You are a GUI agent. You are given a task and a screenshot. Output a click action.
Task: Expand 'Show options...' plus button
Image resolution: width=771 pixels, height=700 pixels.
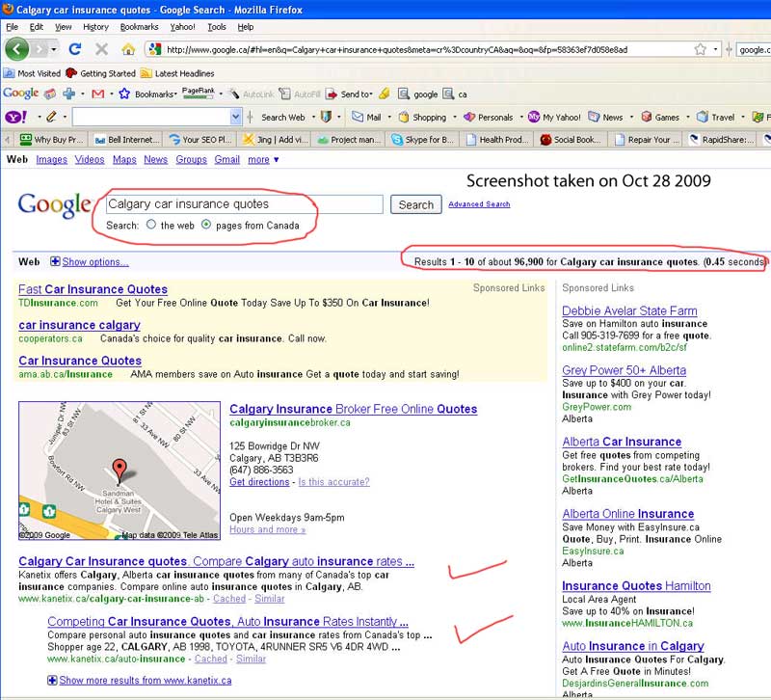point(55,261)
